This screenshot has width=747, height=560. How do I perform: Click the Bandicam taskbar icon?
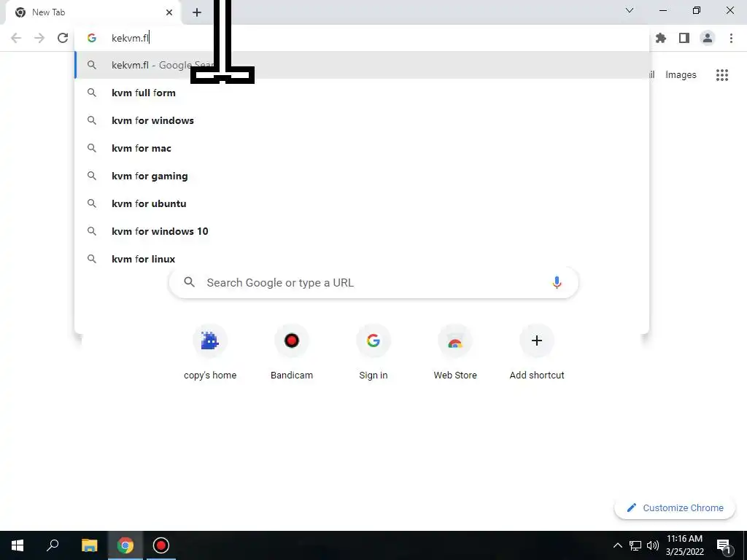(x=161, y=545)
